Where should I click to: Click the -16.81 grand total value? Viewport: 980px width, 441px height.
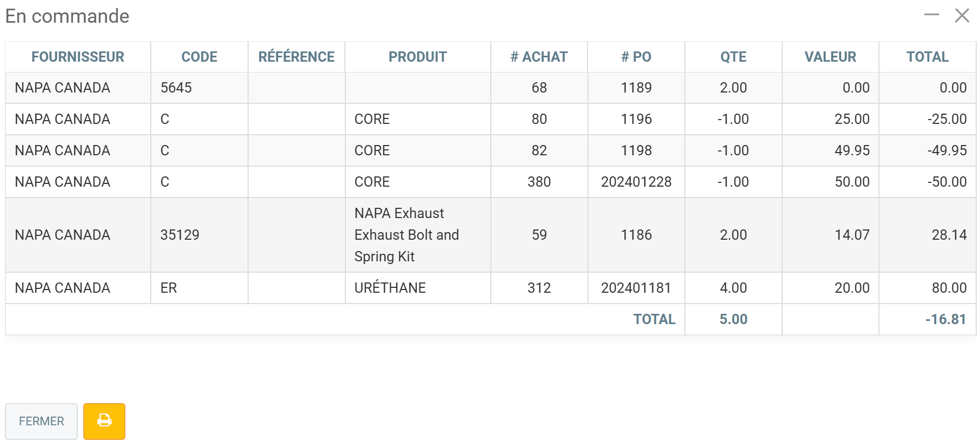945,319
